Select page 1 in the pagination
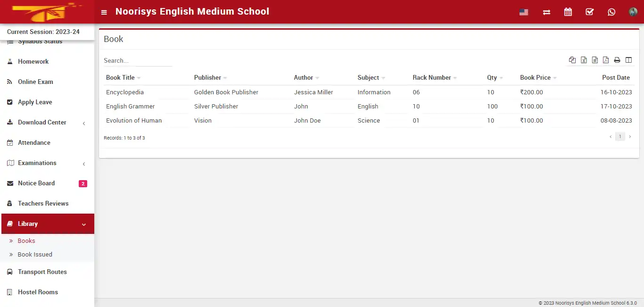Image resolution: width=644 pixels, height=307 pixels. pos(620,136)
